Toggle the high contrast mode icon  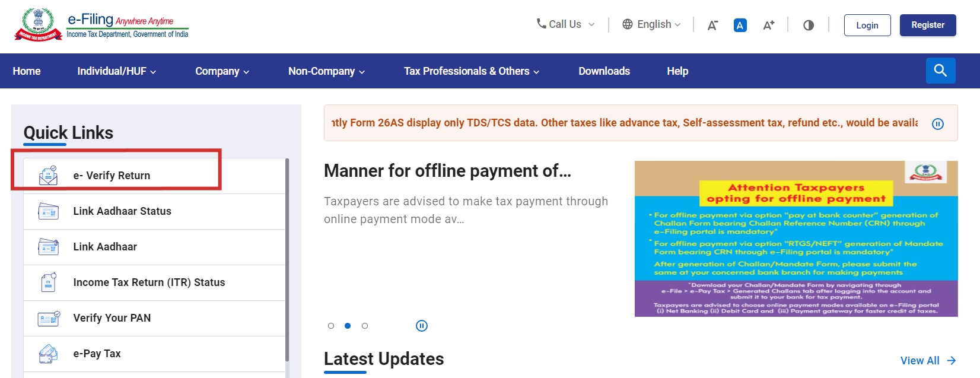coord(808,25)
